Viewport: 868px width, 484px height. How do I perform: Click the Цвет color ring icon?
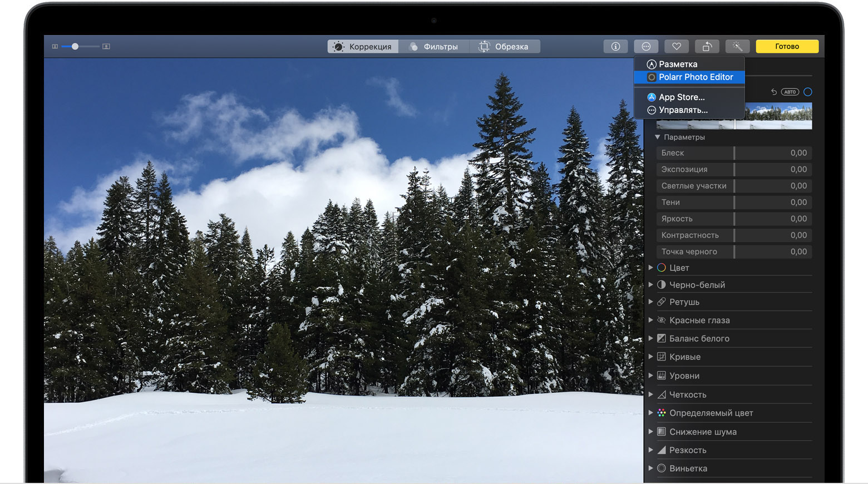pos(662,268)
